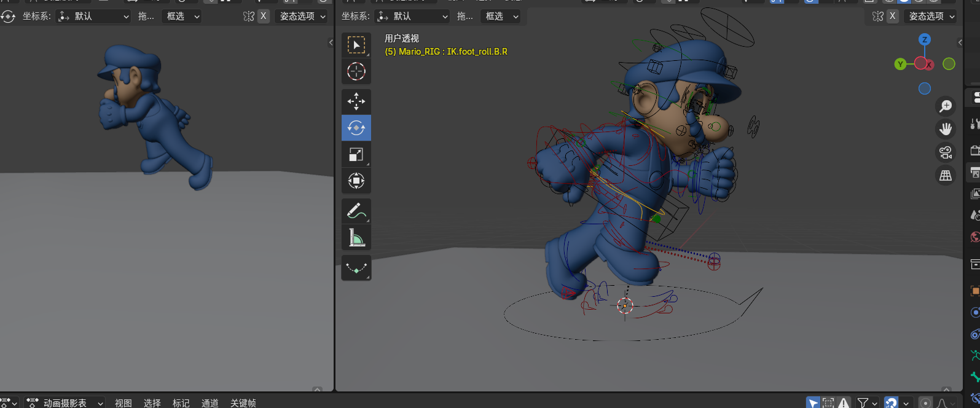980x408 pixels.
Task: Click 拖... drag option in right header
Action: [465, 16]
